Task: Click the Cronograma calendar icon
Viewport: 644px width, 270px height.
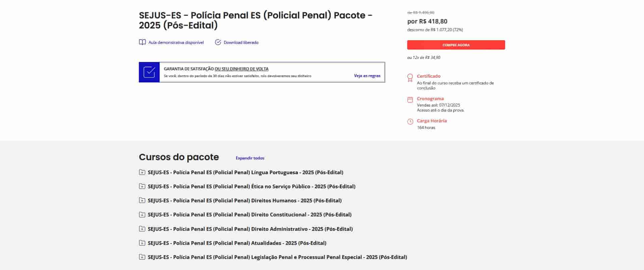Action: [410, 99]
